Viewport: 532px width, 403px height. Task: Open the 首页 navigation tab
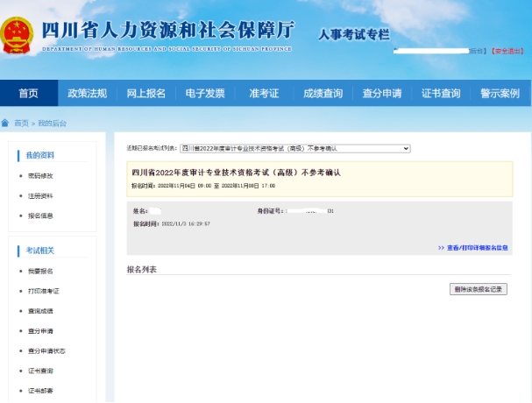28,94
